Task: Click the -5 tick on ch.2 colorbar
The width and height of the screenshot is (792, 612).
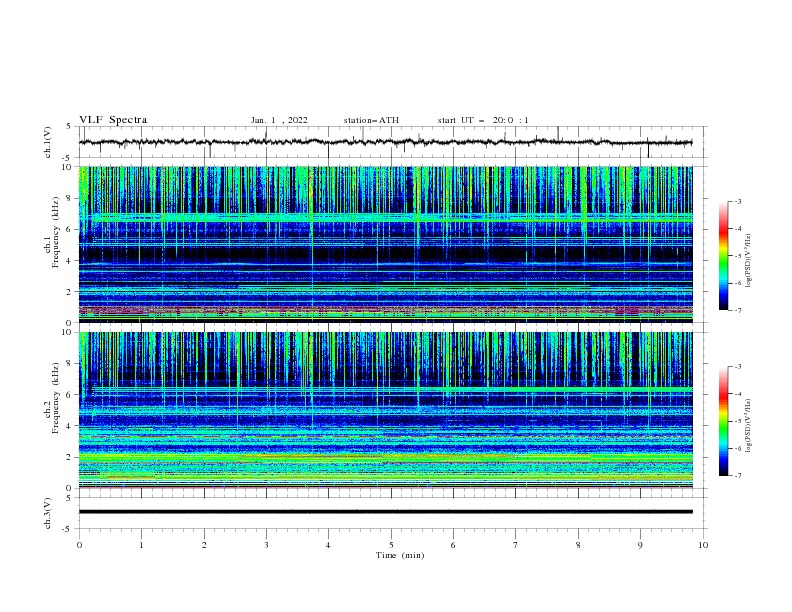Action: [x=737, y=421]
